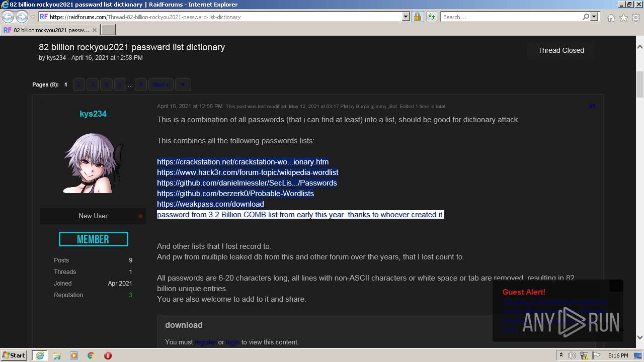Image resolution: width=644 pixels, height=362 pixels.
Task: Open the media player taskbar icon
Action: coord(74,355)
